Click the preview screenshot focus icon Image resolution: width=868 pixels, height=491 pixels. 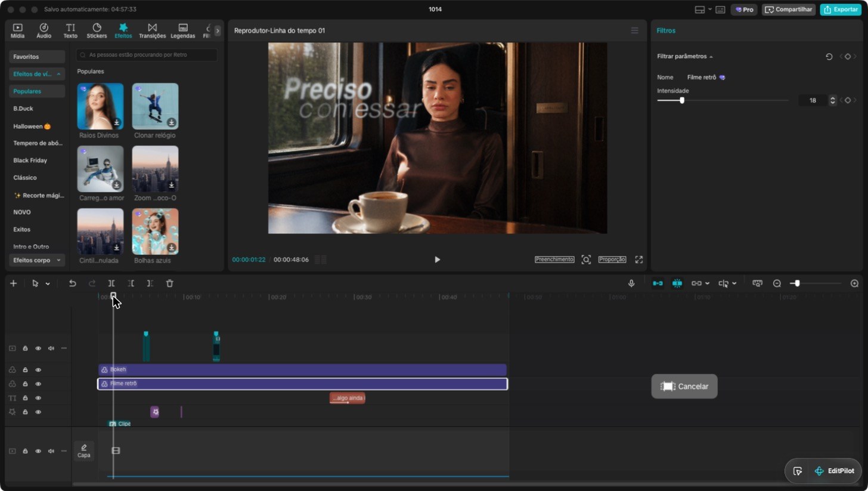(x=586, y=260)
